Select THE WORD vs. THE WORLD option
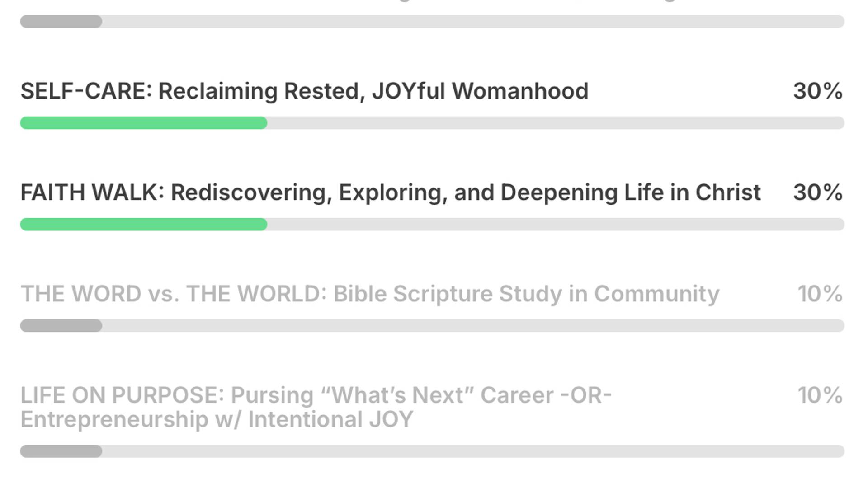 [370, 294]
